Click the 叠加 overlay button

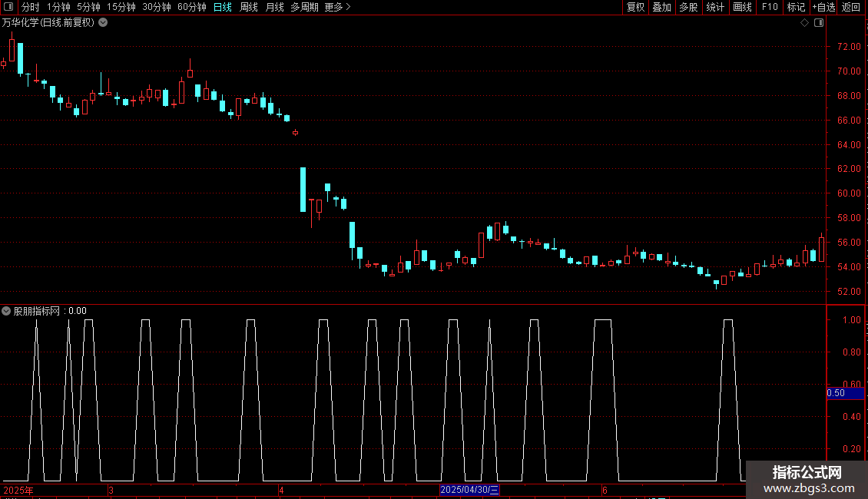point(661,7)
